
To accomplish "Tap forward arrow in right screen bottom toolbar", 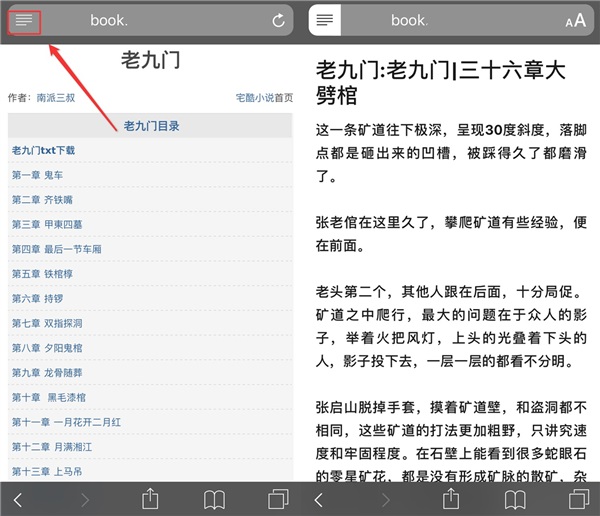I will [386, 500].
